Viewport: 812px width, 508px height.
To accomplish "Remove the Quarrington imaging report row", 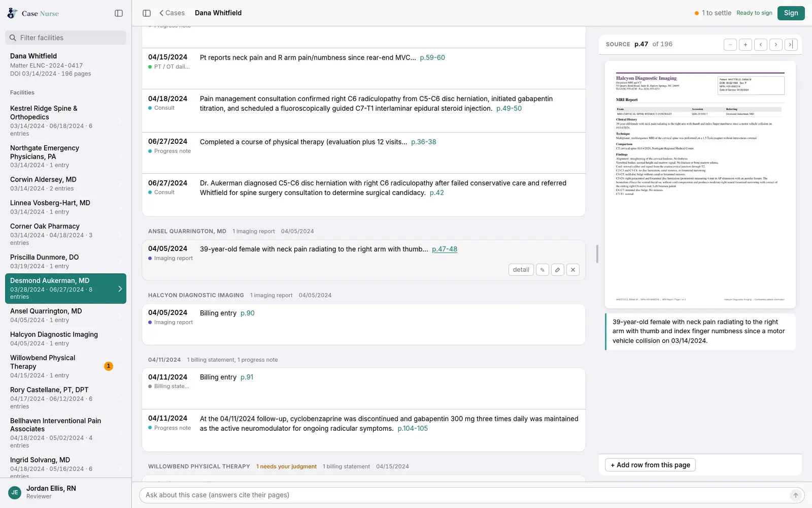I will (x=573, y=270).
